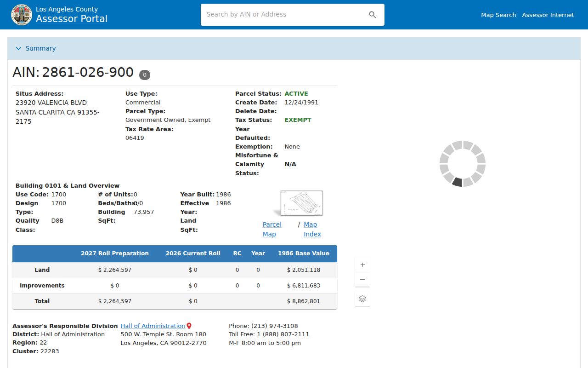Click the $ 8,862,801 total base value

coord(304,301)
